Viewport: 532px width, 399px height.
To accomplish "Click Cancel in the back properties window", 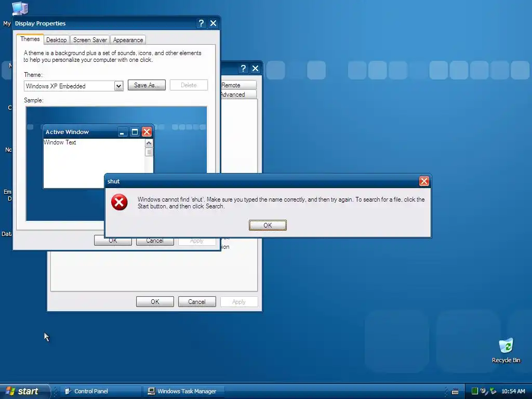I will coord(197,302).
